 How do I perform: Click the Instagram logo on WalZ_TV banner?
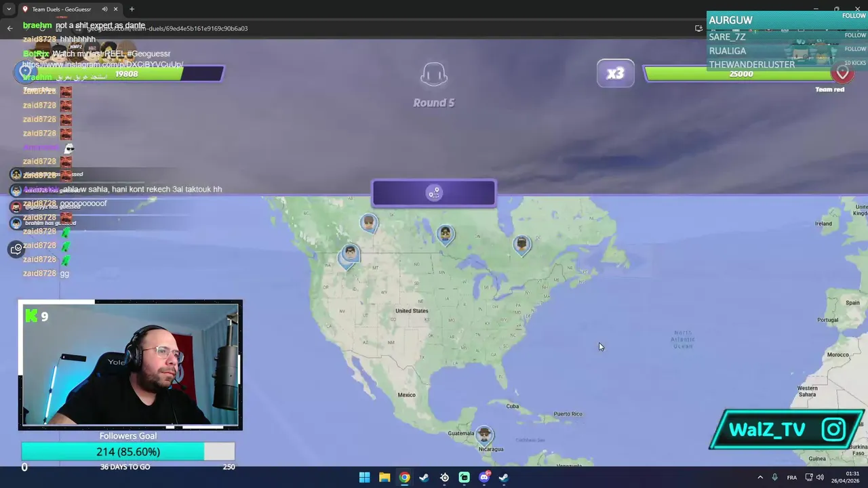[x=834, y=429]
